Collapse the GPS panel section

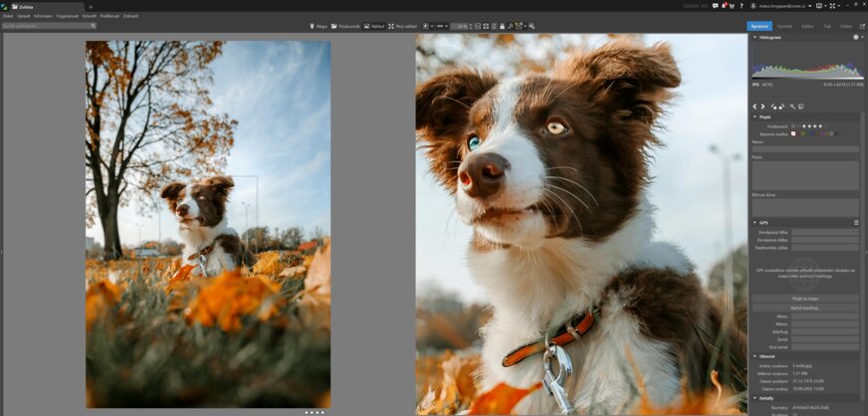click(x=755, y=223)
